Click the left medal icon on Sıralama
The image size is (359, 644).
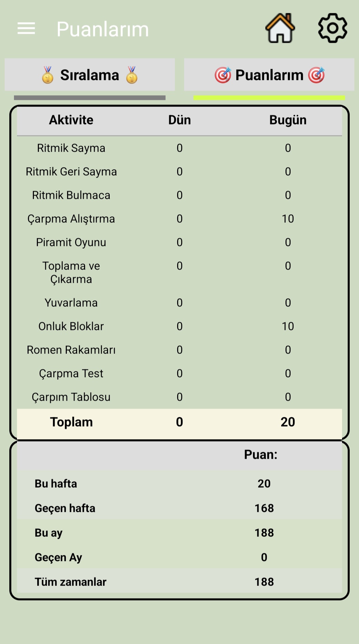48,75
